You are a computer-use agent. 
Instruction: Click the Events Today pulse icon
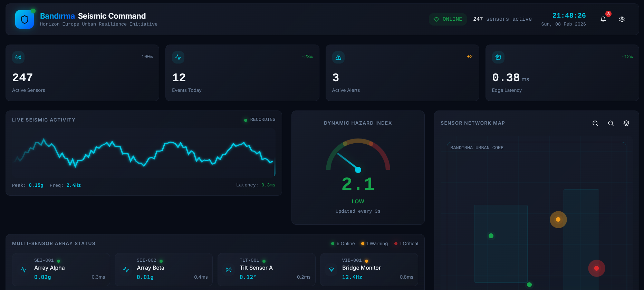pos(178,57)
